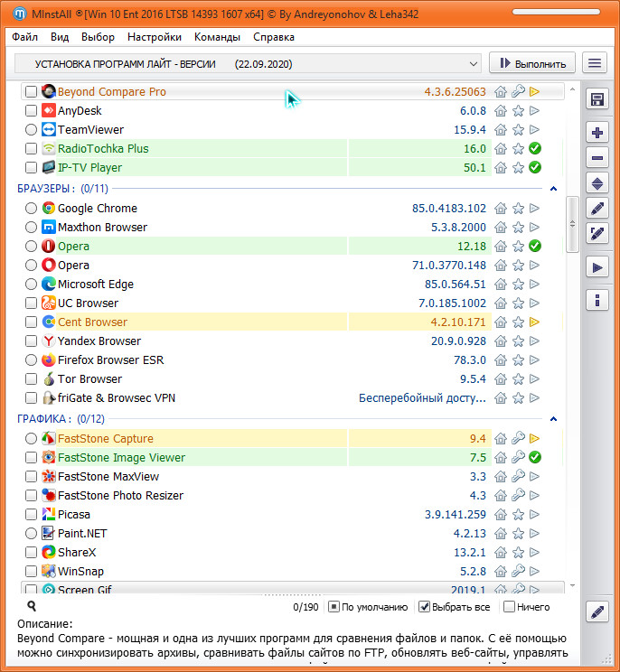Click the info icon in the right sidebar
This screenshot has height=672, width=620.
pos(597,299)
